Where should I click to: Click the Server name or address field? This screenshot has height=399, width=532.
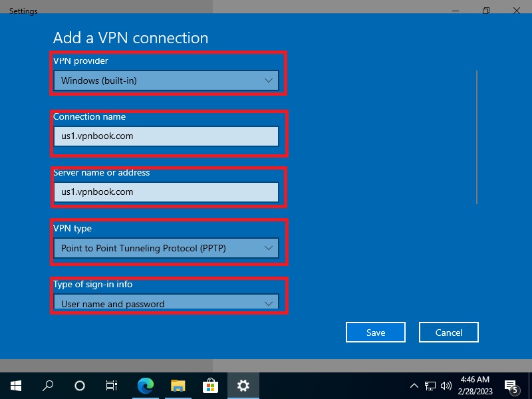[x=166, y=192]
